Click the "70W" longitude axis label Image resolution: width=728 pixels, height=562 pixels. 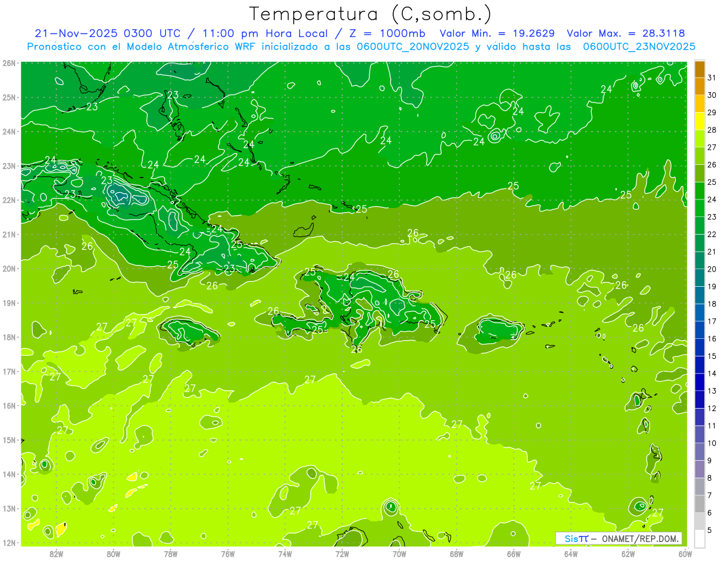pyautogui.click(x=399, y=554)
